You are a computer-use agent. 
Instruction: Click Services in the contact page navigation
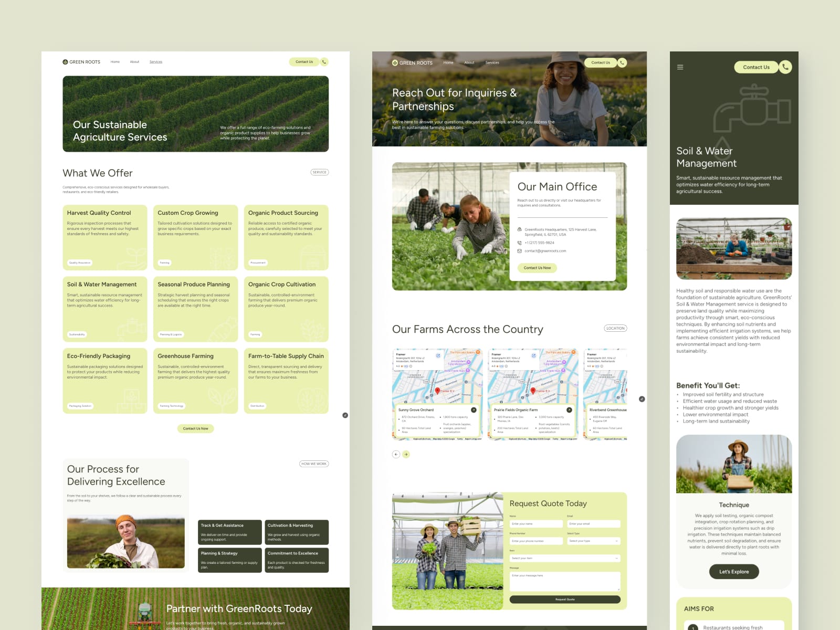pos(492,63)
